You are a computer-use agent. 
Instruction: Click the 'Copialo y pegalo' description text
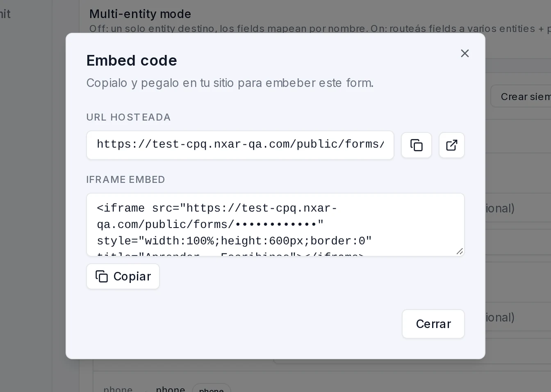point(230,83)
